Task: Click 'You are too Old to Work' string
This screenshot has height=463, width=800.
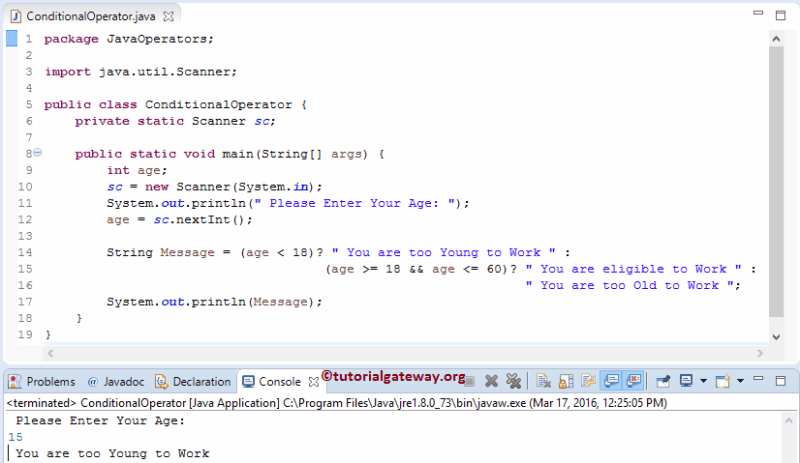Action: click(630, 285)
